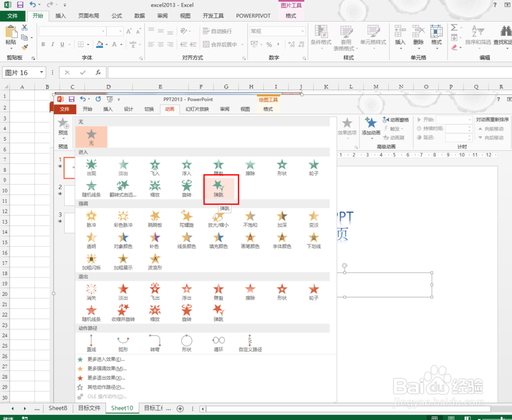Open 套用表格格式 dropdown
The height and width of the screenshot is (420, 512).
(x=346, y=38)
